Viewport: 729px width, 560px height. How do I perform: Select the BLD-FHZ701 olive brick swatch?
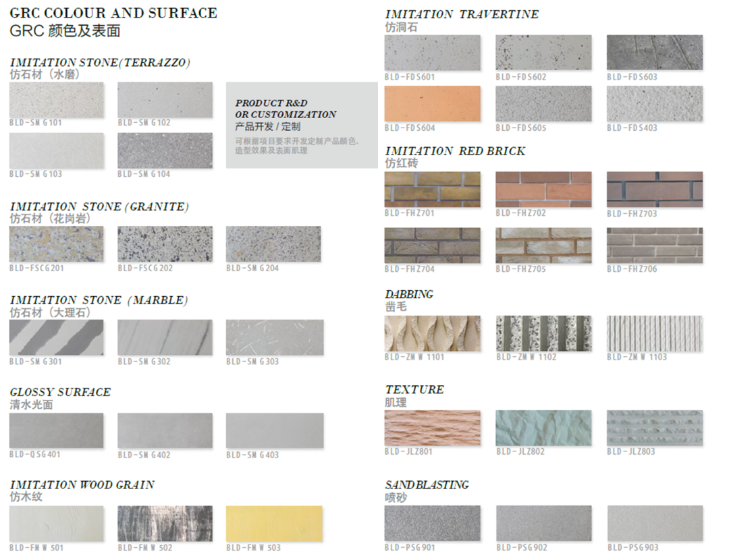click(432, 189)
